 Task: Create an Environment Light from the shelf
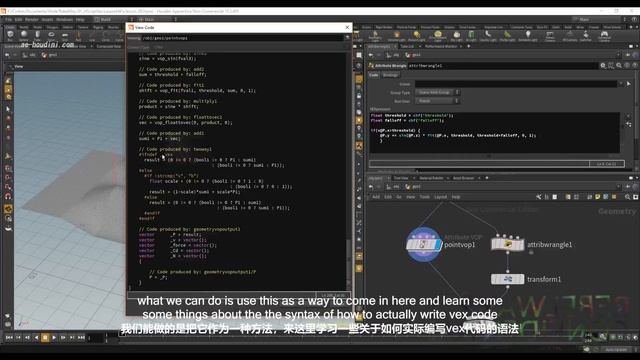438,36
